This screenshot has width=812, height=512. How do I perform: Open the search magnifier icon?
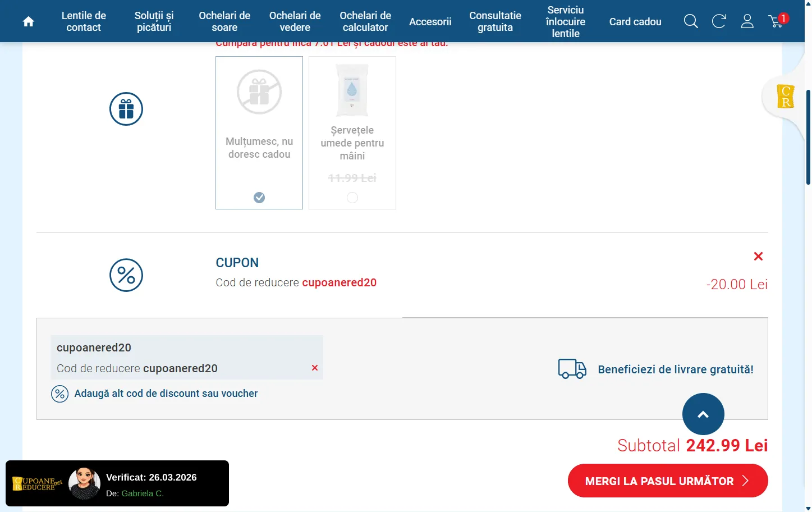point(691,22)
